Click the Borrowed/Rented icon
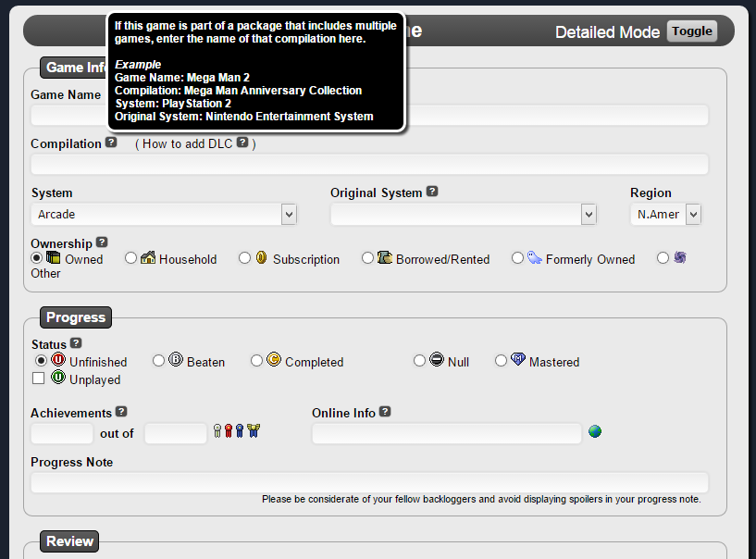The width and height of the screenshot is (756, 559). [384, 257]
